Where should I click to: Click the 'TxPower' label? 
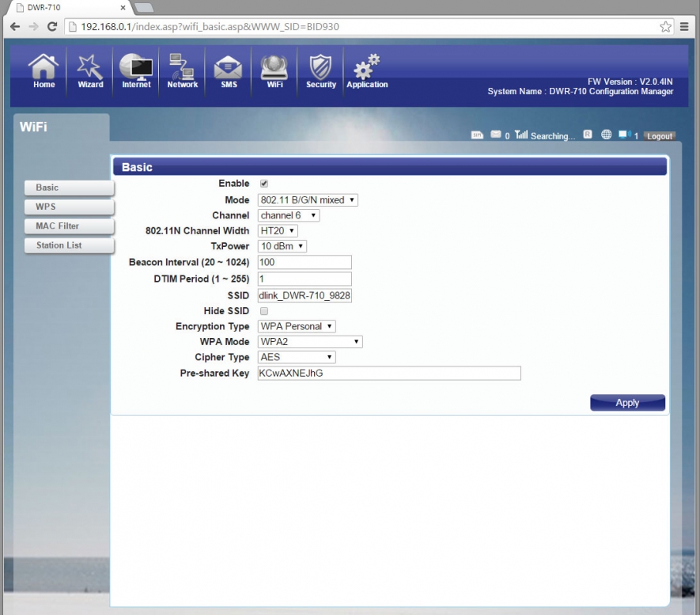coord(230,246)
